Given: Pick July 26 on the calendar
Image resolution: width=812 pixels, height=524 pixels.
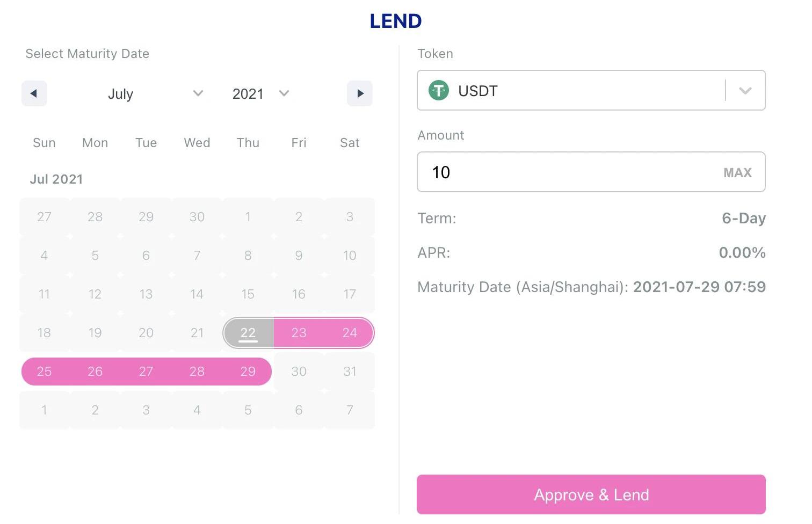Looking at the screenshot, I should (95, 372).
